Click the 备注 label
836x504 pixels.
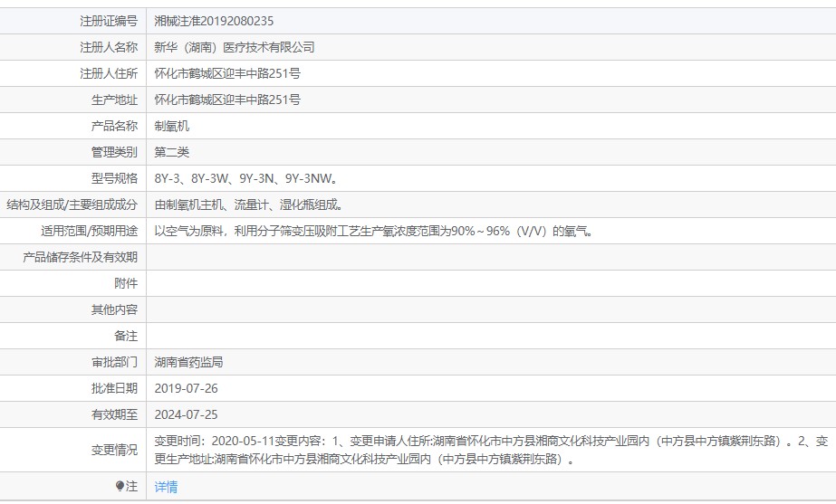point(126,337)
